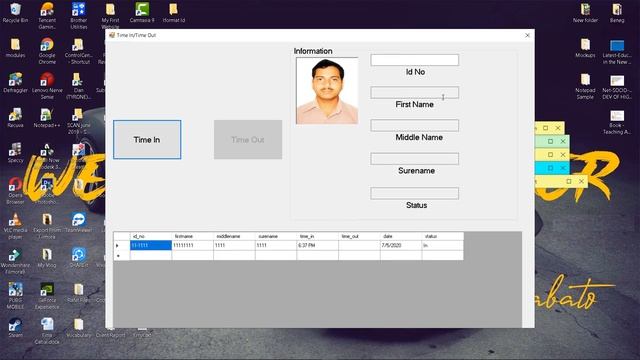
Task: Select the new-row asterisk row header
Action: click(x=122, y=256)
